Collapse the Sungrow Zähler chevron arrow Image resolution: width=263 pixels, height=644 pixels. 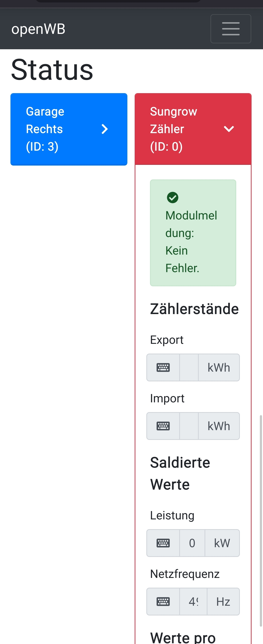click(x=229, y=129)
